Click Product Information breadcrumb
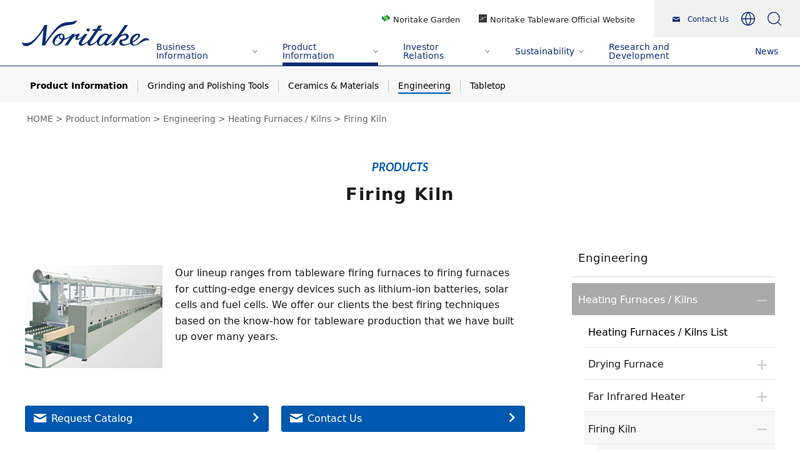800x450 pixels. (108, 119)
